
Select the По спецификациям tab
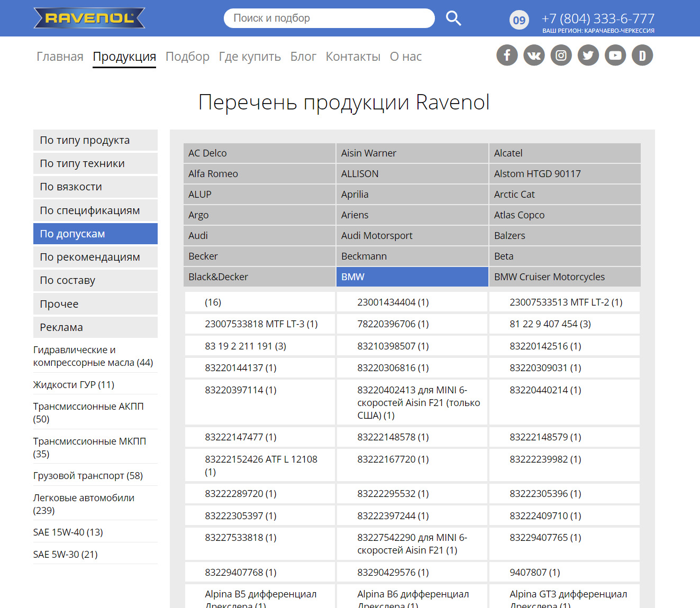[x=95, y=210]
